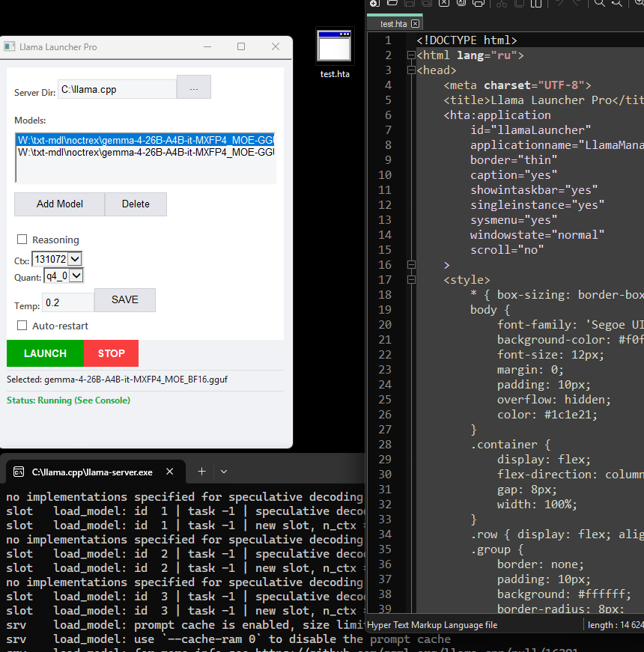Open a new terminal tab with plus
This screenshot has height=652, width=644.
coord(201,472)
